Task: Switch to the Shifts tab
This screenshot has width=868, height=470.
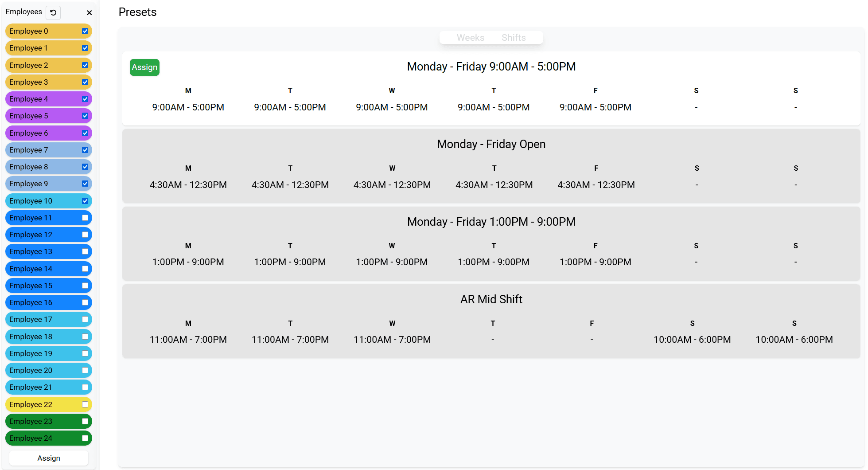Action: [514, 38]
